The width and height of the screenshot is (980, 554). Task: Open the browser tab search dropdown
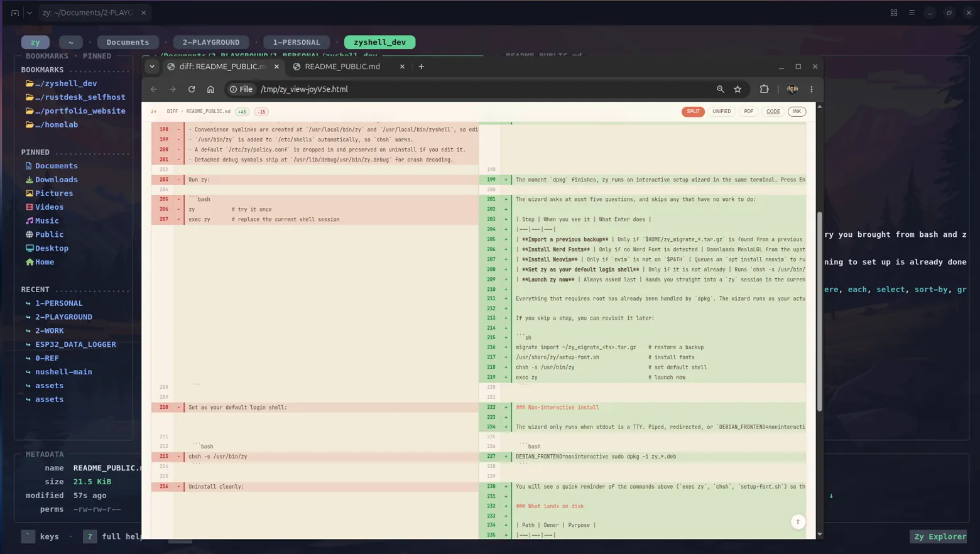pyautogui.click(x=152, y=67)
